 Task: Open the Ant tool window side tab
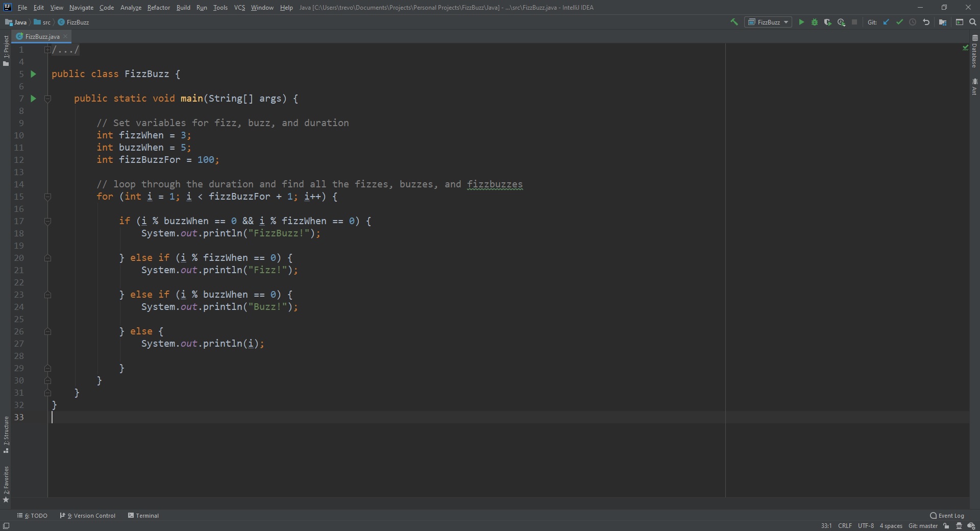point(974,86)
